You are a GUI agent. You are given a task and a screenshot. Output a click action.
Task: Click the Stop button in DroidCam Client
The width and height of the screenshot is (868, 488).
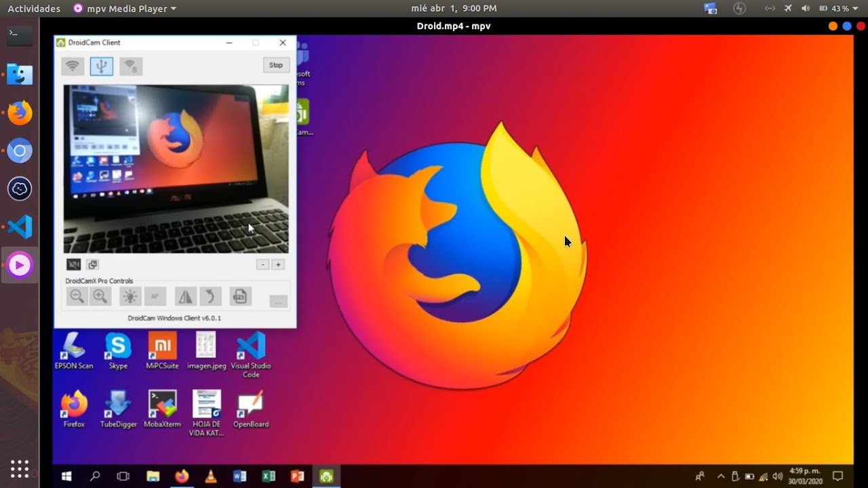pyautogui.click(x=276, y=65)
